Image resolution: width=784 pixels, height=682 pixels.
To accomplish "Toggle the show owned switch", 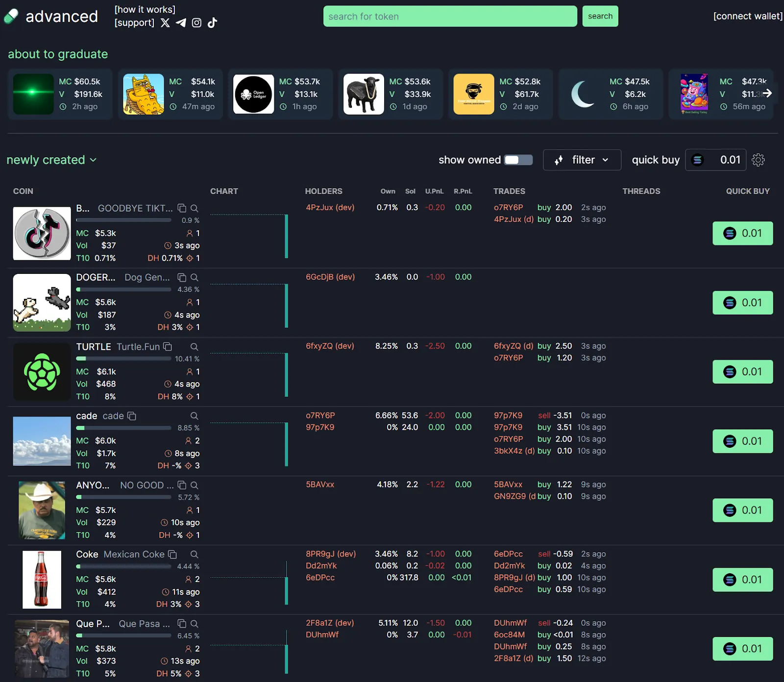I will point(518,160).
